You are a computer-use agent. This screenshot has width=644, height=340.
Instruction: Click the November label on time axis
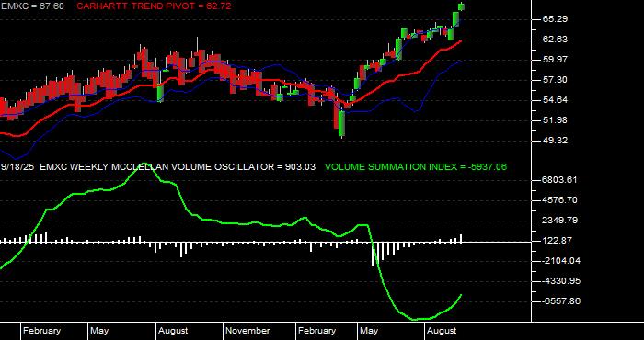click(x=247, y=331)
